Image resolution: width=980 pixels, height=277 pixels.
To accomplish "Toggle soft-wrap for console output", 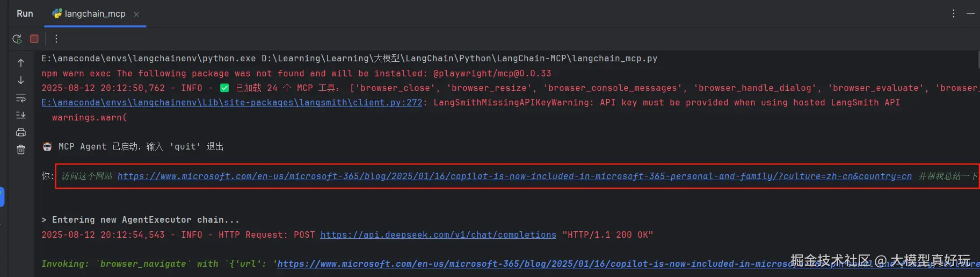I will pyautogui.click(x=21, y=98).
